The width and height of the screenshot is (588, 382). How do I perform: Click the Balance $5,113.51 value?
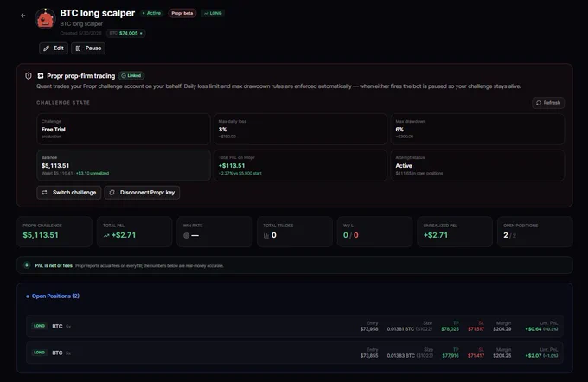pyautogui.click(x=55, y=166)
